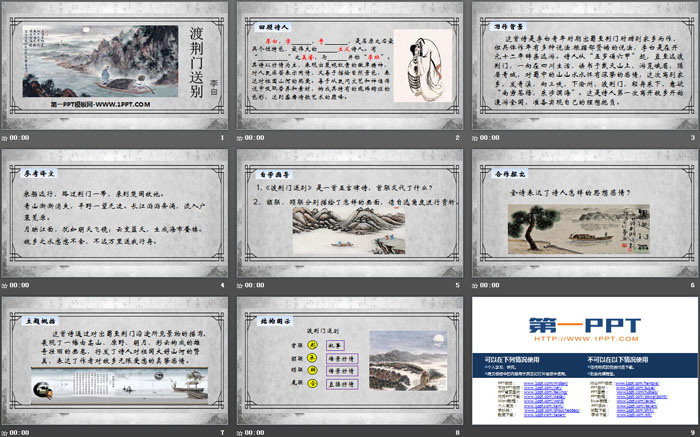
Task: Click the 00:00 timing under slide 1
Action: click(19, 138)
